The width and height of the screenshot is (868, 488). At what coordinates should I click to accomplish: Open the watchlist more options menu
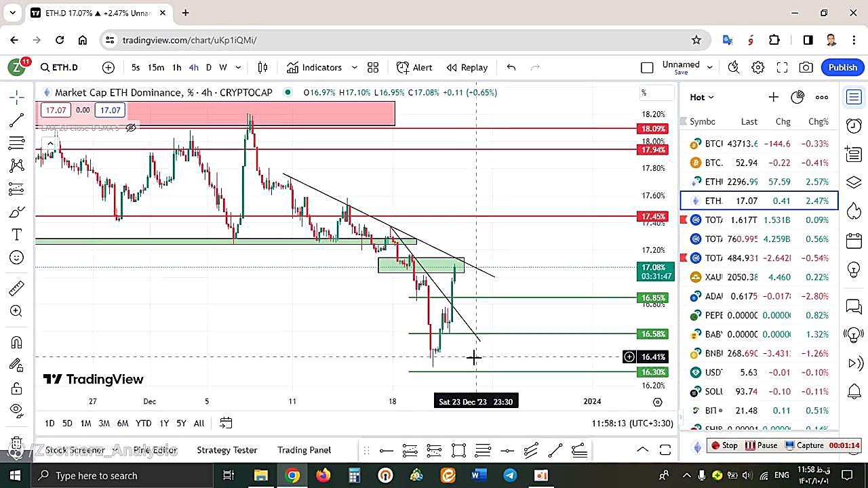tap(822, 97)
